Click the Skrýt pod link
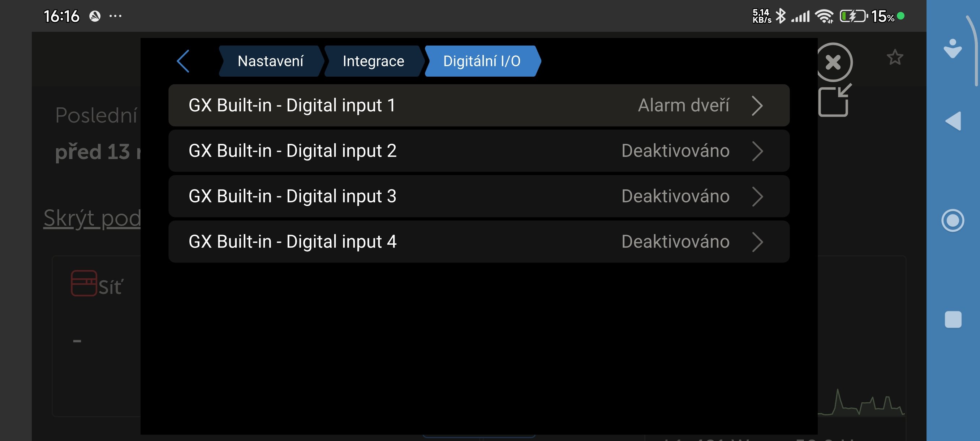 [x=92, y=218]
